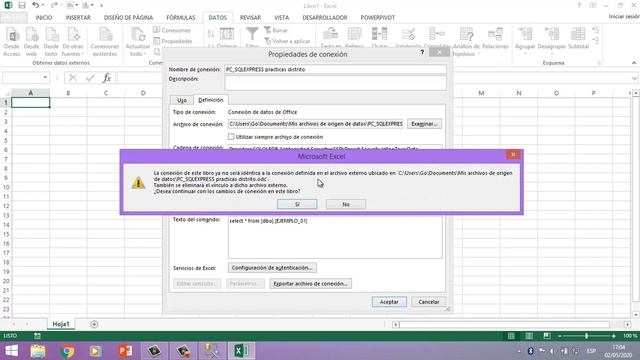Viewport: 640px width, 360px height.
Task: Click Conexiones existentes icon
Action: coord(105,41)
